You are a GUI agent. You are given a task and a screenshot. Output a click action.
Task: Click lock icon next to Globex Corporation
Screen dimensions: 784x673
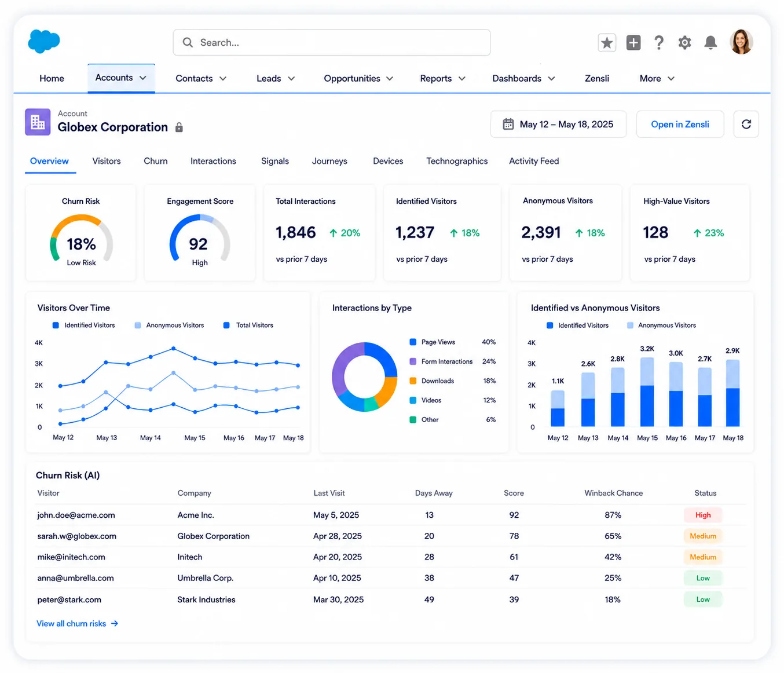pos(179,127)
